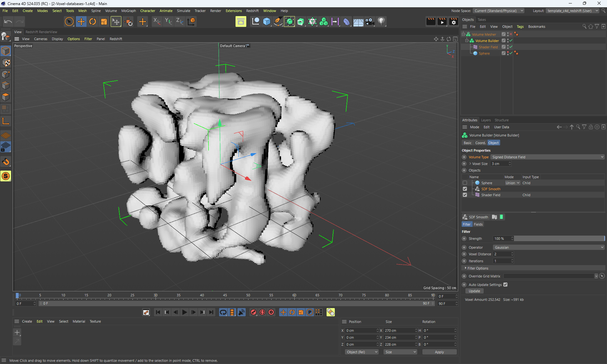Click the Update button
This screenshot has width=607, height=364.
(x=474, y=291)
